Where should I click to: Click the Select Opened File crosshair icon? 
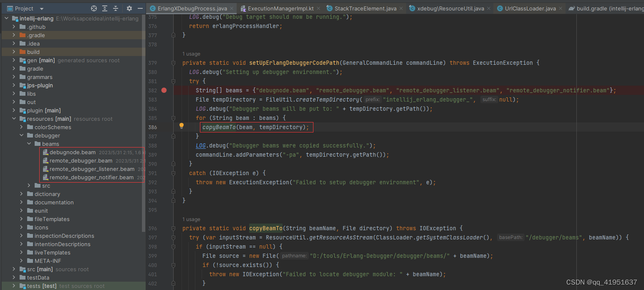93,8
